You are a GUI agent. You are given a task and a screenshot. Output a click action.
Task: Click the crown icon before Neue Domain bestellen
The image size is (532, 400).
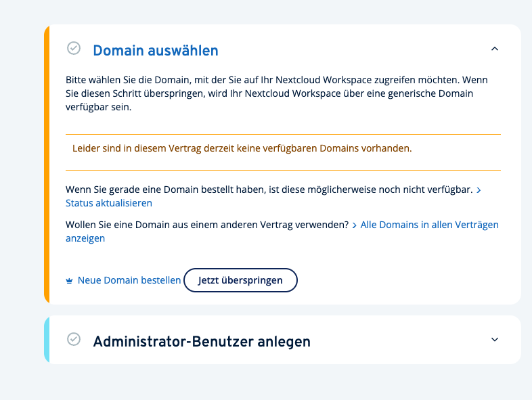[x=69, y=281]
